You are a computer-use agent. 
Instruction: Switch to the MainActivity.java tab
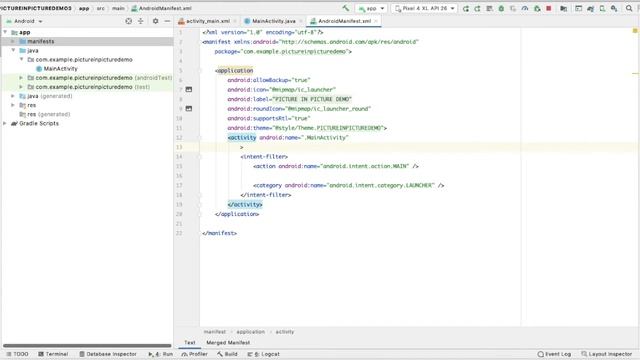tap(273, 21)
